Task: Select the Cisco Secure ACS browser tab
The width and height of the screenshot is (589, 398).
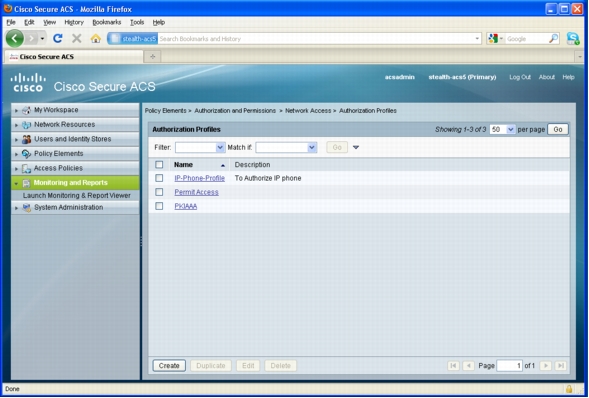Action: pyautogui.click(x=74, y=57)
